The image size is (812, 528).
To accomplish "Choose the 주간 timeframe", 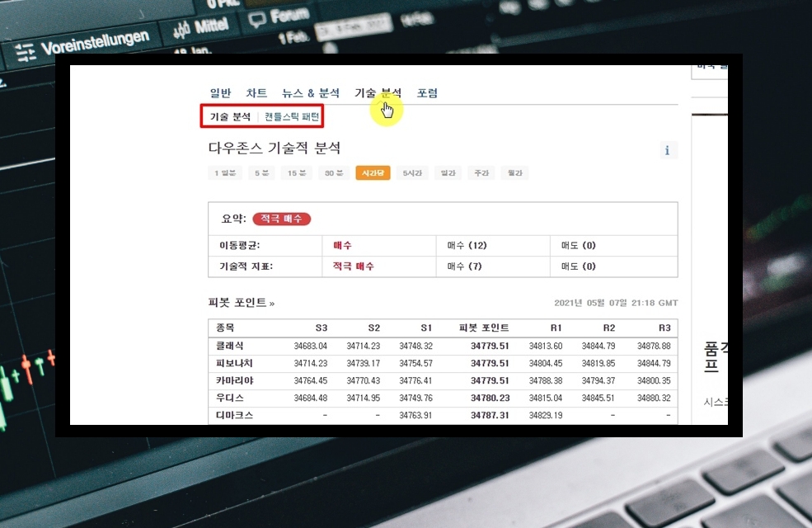I will pos(481,173).
